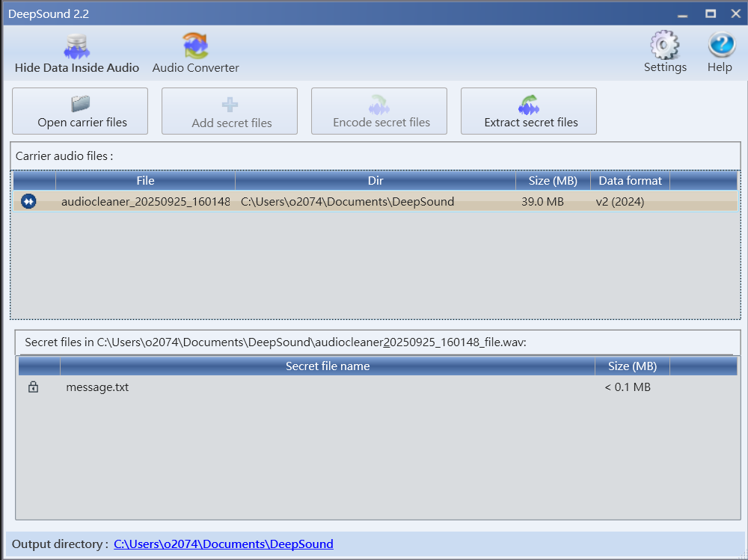Screen dimensions: 748x560
Task: Click the Data format column header
Action: click(x=630, y=181)
